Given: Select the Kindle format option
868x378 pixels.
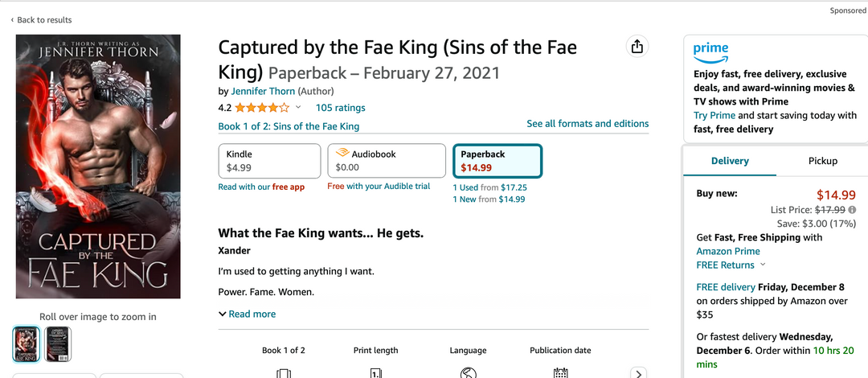Looking at the screenshot, I should pos(269,161).
